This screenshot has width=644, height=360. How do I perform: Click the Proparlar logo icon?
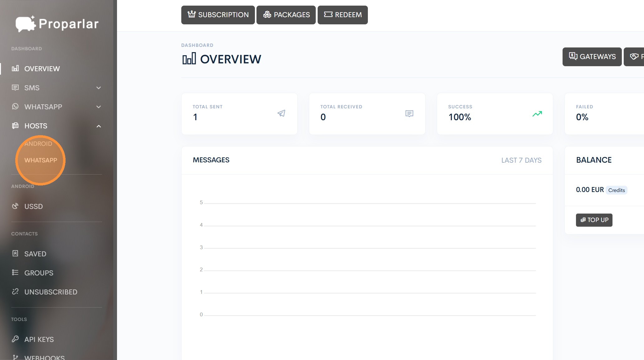pyautogui.click(x=26, y=24)
